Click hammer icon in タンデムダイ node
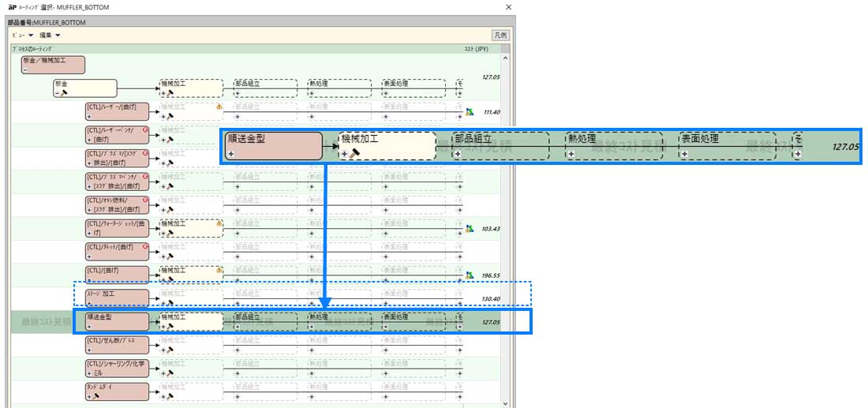This screenshot has width=868, height=408. tap(96, 396)
